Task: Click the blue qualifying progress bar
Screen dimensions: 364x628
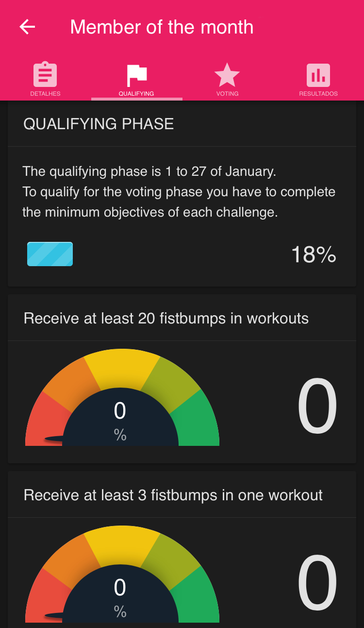Action: [50, 254]
